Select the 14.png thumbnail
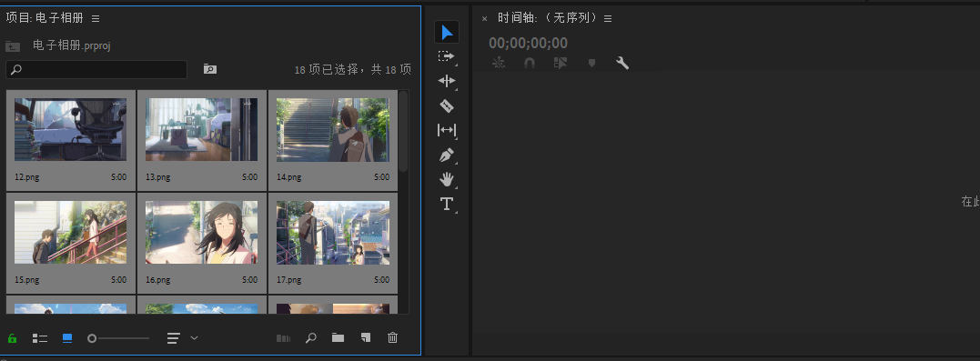 coord(333,129)
